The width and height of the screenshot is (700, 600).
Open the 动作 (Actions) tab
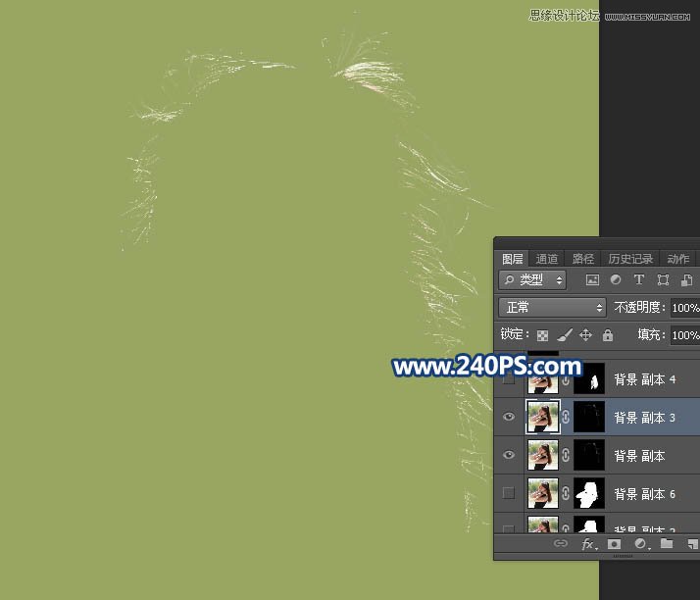(677, 259)
